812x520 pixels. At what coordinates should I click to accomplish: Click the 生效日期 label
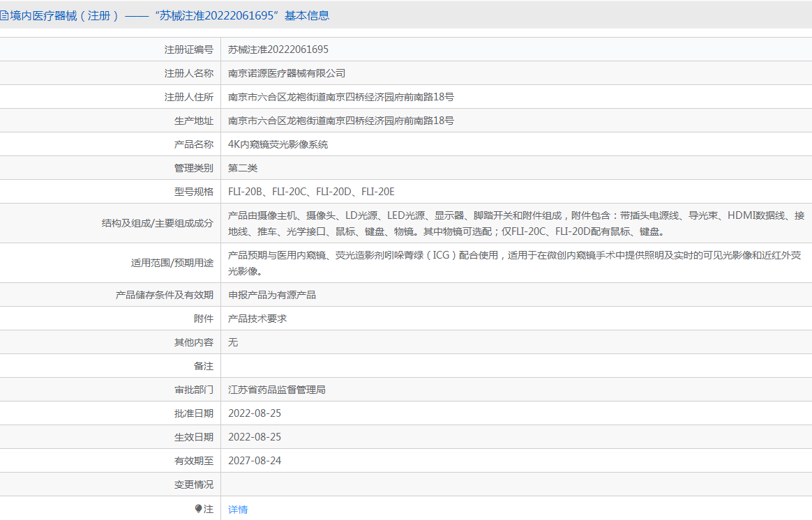[x=194, y=437]
